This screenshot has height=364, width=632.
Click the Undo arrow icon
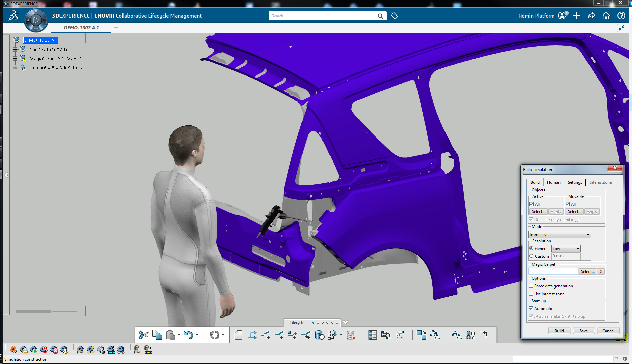[188, 335]
